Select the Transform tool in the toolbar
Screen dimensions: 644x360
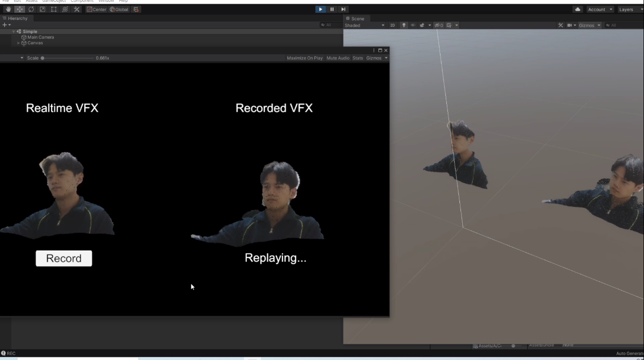pyautogui.click(x=65, y=9)
